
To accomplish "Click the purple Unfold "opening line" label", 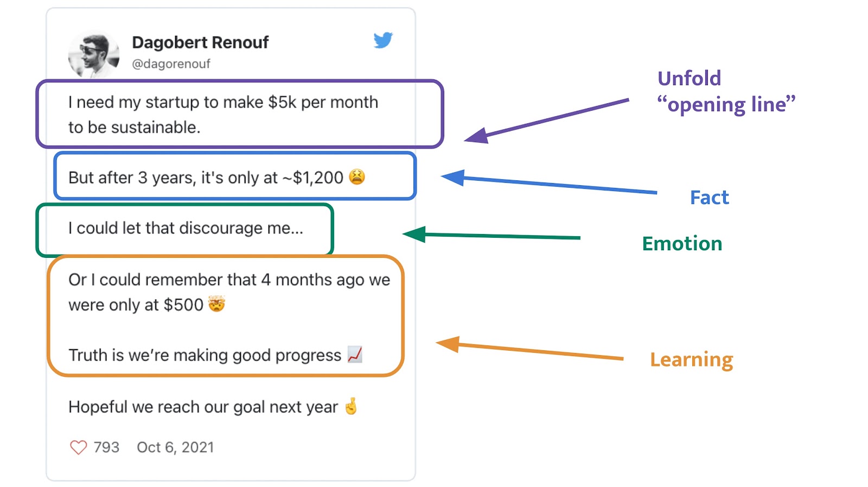I will tap(726, 91).
